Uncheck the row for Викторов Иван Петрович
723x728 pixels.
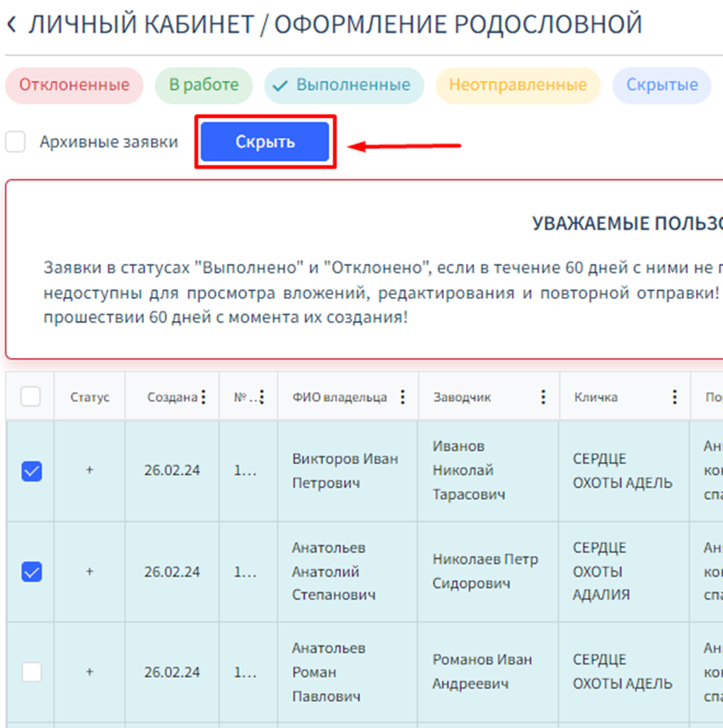pos(31,471)
